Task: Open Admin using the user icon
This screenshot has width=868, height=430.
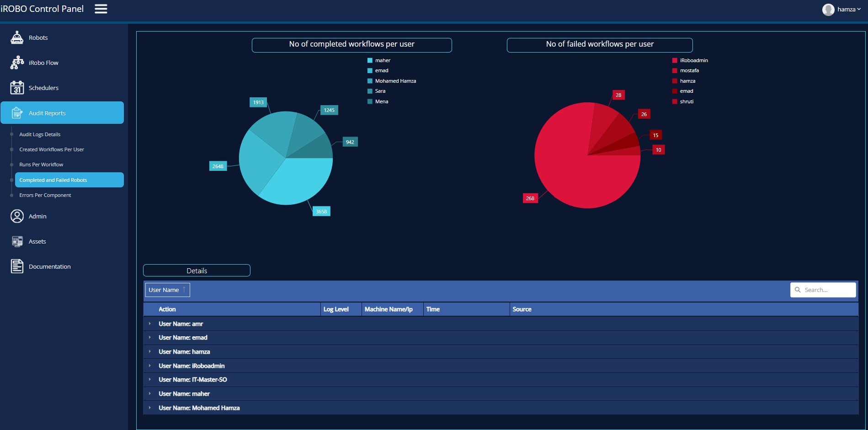Action: point(17,216)
